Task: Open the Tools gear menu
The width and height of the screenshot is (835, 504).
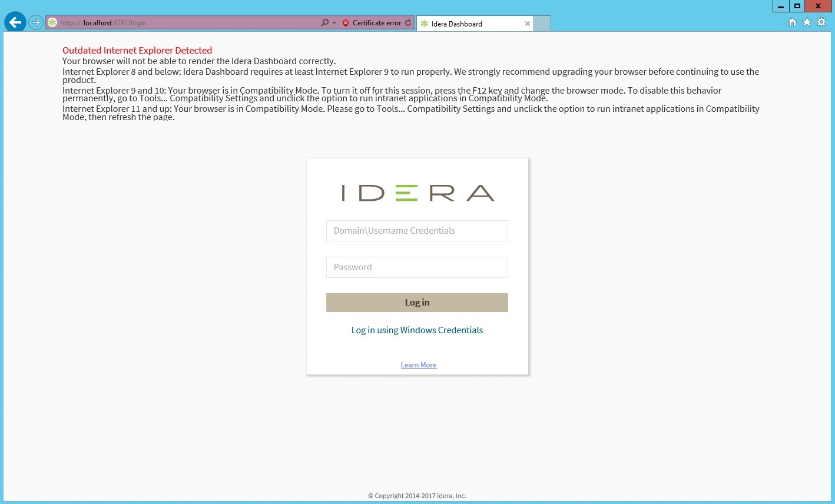Action: pyautogui.click(x=821, y=22)
